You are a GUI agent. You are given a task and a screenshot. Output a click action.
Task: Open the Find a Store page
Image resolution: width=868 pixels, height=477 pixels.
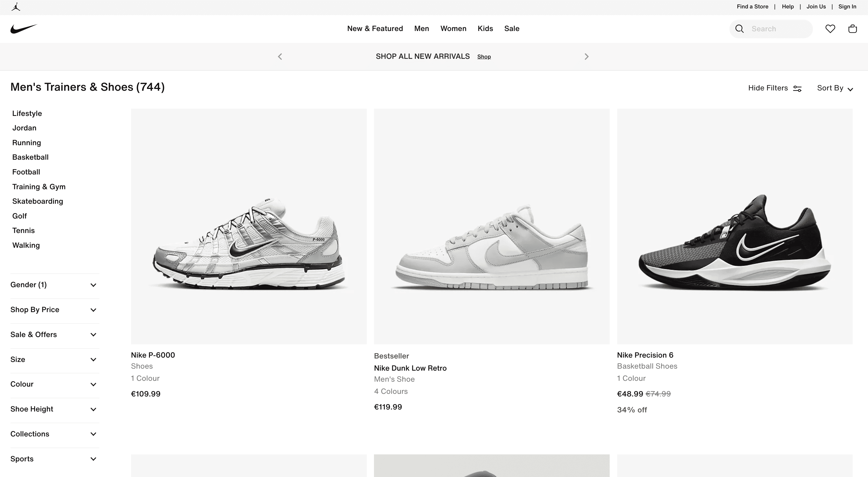tap(752, 6)
